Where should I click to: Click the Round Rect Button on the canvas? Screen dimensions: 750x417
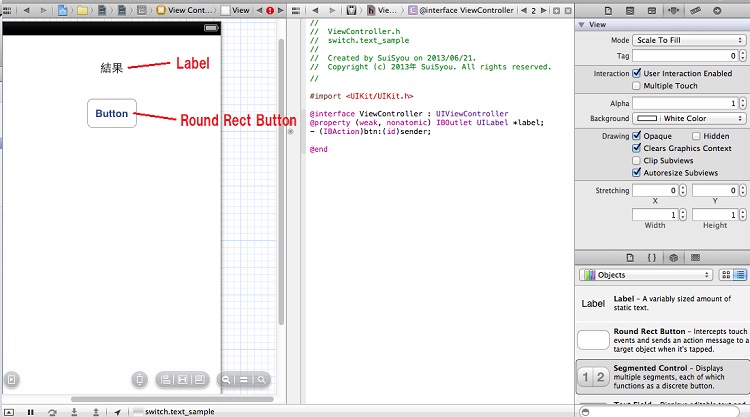(111, 113)
